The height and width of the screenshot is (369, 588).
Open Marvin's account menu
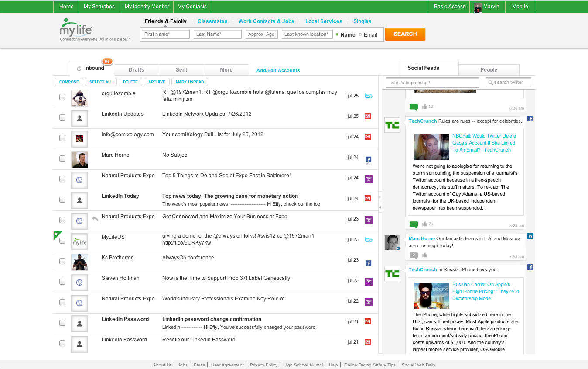pos(488,7)
